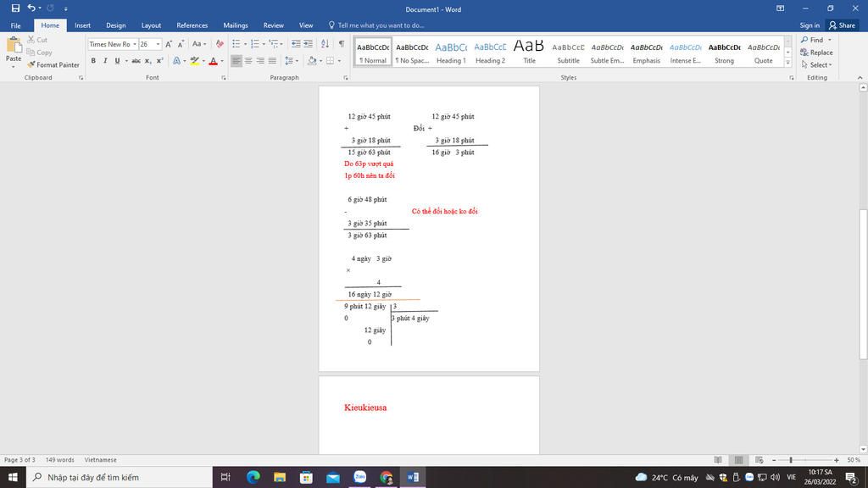Apply the Heading 1 style
Viewport: 868px width, 488px height.
point(451,52)
